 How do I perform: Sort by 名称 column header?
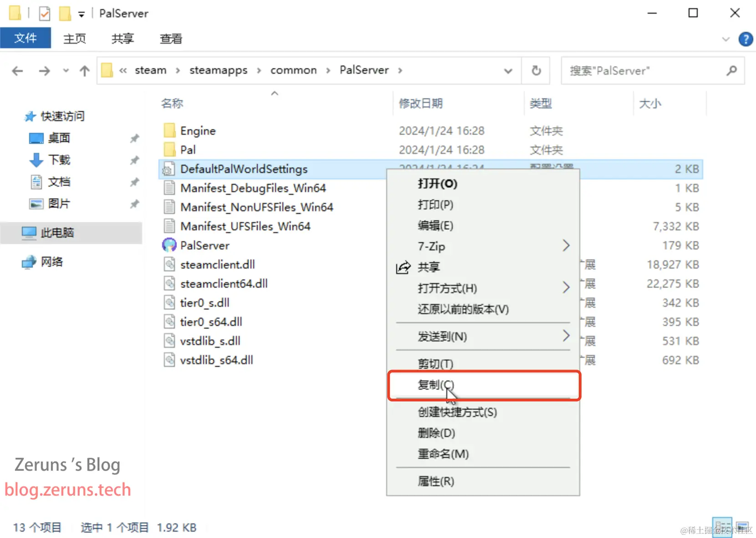click(x=172, y=103)
